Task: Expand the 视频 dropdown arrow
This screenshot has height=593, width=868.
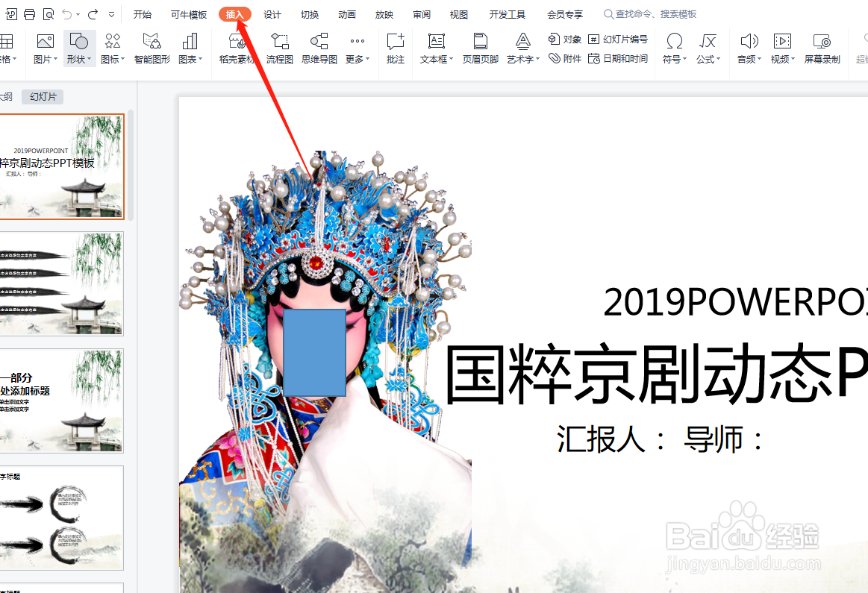Action: coord(793,59)
